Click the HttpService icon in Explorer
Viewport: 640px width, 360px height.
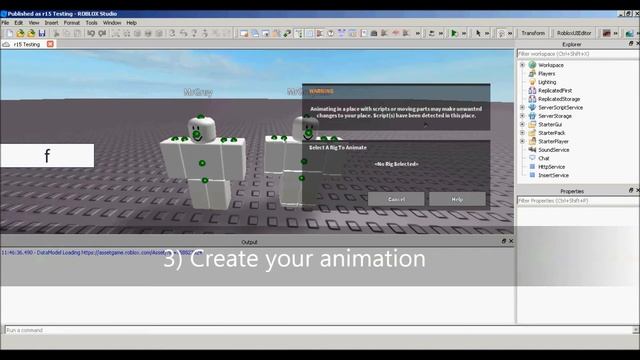[x=532, y=167]
